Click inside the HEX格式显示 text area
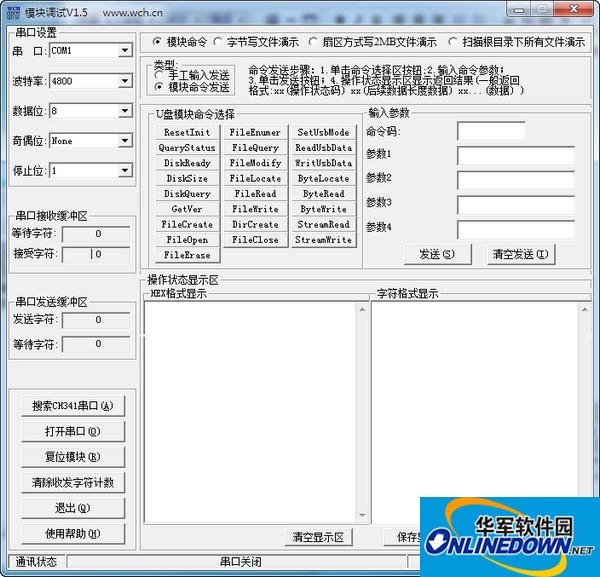 pos(250,412)
